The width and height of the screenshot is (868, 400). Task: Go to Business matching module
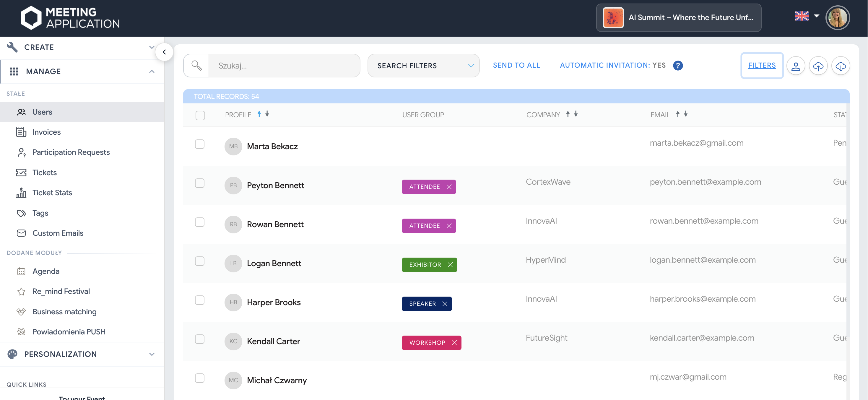click(x=64, y=311)
